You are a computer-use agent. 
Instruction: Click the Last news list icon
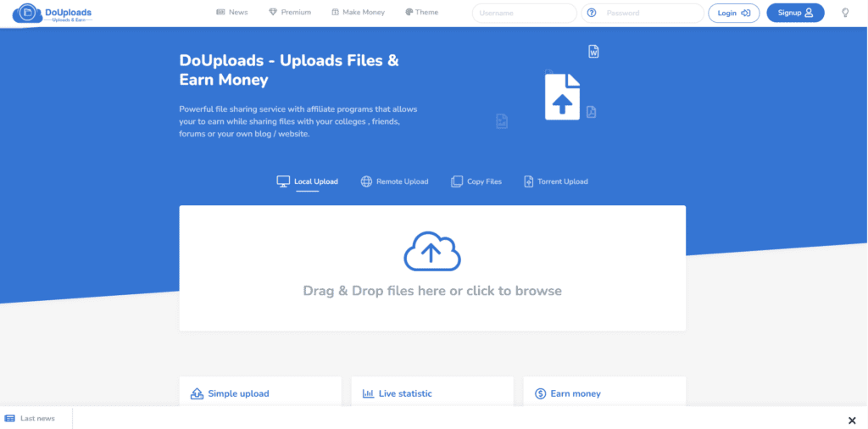point(10,418)
